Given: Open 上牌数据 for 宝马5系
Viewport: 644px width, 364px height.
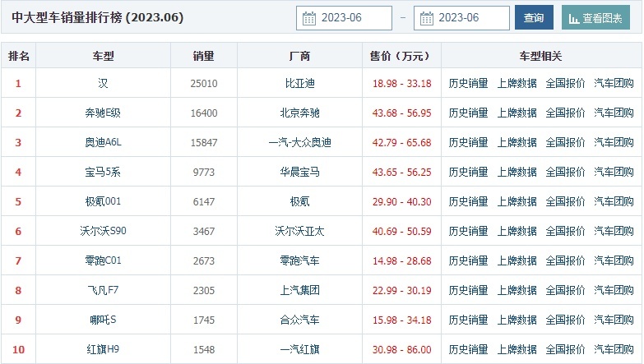Looking at the screenshot, I should [x=517, y=172].
